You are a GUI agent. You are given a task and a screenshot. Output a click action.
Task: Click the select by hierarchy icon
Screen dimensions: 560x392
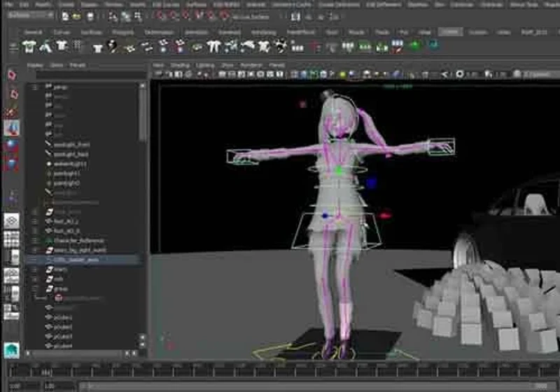tap(113, 16)
